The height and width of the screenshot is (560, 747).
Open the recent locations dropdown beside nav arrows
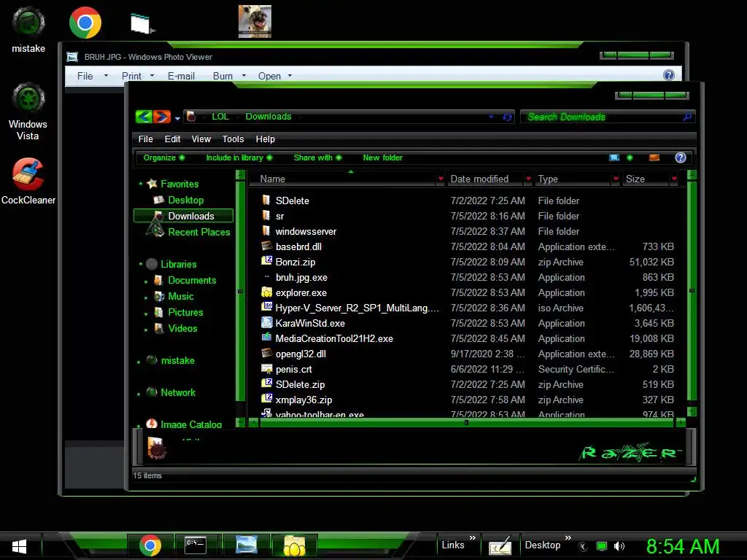pyautogui.click(x=177, y=117)
